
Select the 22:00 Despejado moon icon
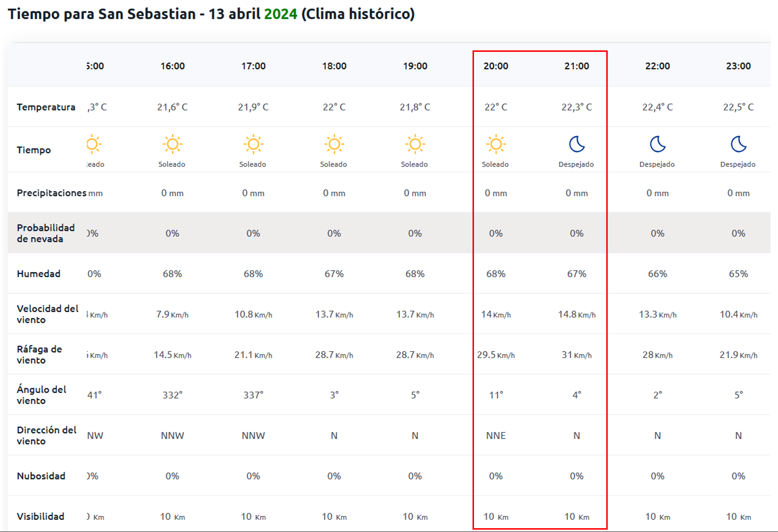(x=658, y=144)
